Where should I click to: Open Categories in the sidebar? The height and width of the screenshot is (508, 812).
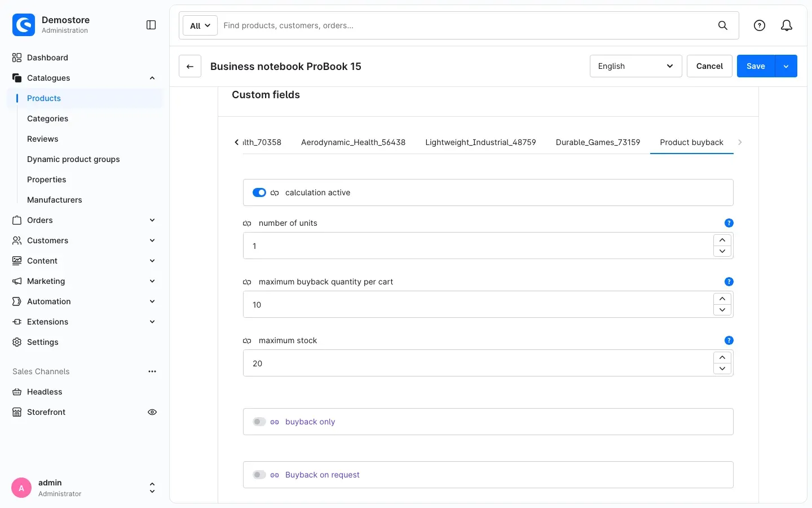47,119
